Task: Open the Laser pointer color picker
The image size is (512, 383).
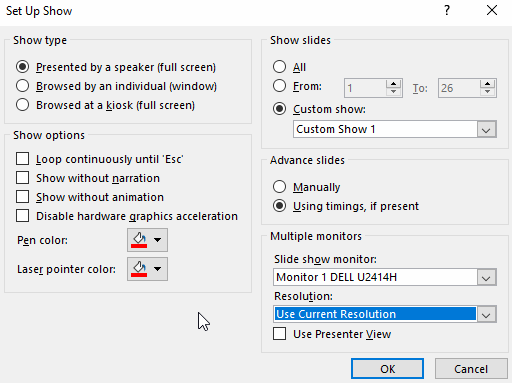Action: pyautogui.click(x=147, y=269)
